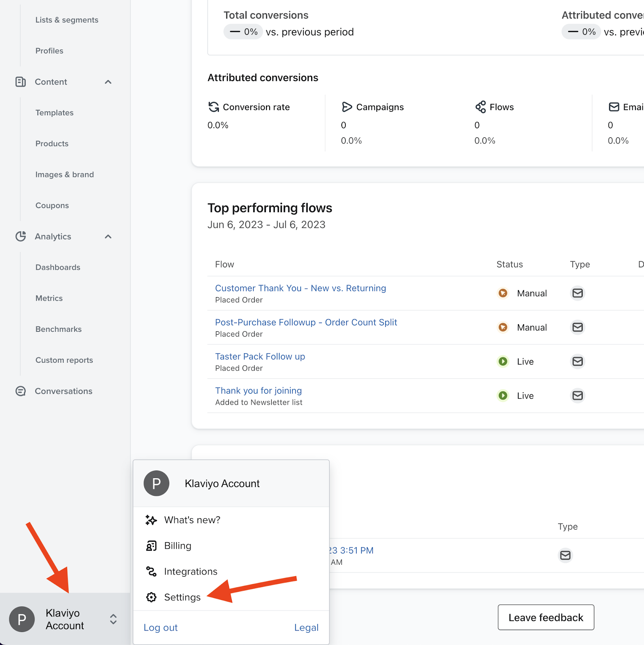Click the Log out link
The width and height of the screenshot is (644, 645).
coord(160,628)
